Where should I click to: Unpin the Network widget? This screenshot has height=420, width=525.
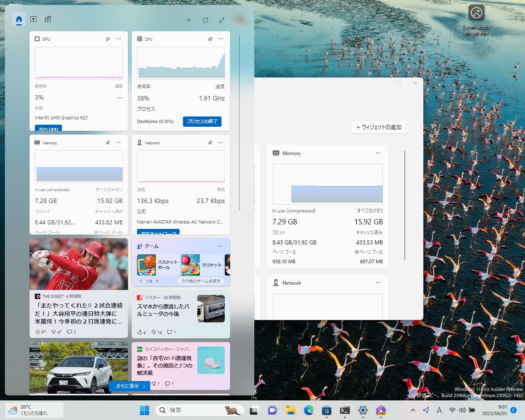pos(210,143)
